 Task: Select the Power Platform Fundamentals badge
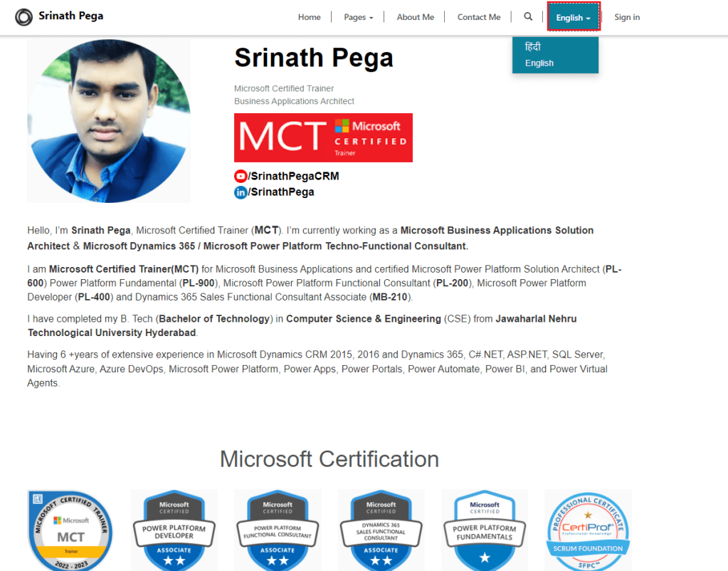coord(485,530)
